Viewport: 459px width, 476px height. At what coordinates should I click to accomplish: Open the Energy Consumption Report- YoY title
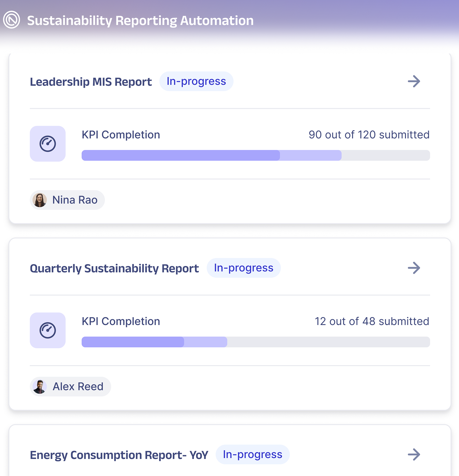[x=119, y=455]
